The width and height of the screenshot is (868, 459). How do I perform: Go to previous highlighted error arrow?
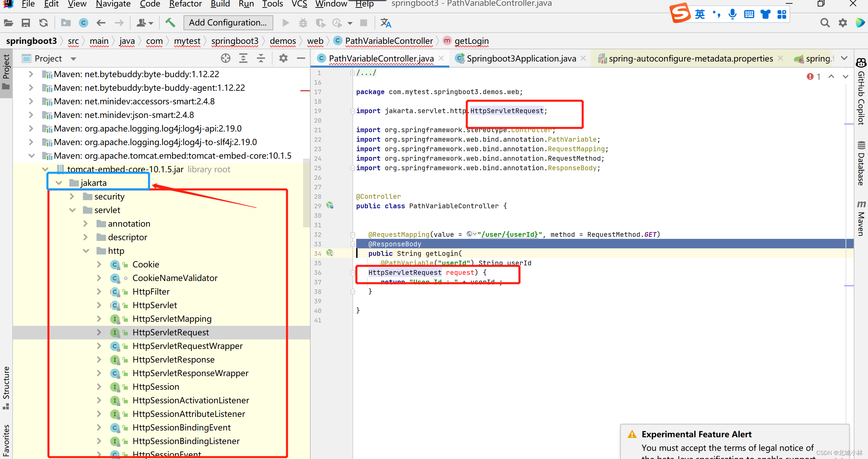click(831, 77)
